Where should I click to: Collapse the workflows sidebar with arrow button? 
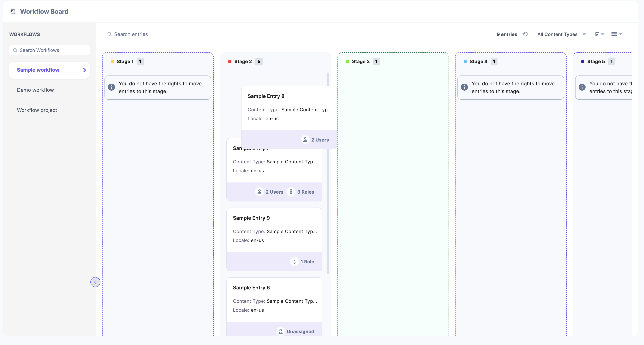click(95, 282)
